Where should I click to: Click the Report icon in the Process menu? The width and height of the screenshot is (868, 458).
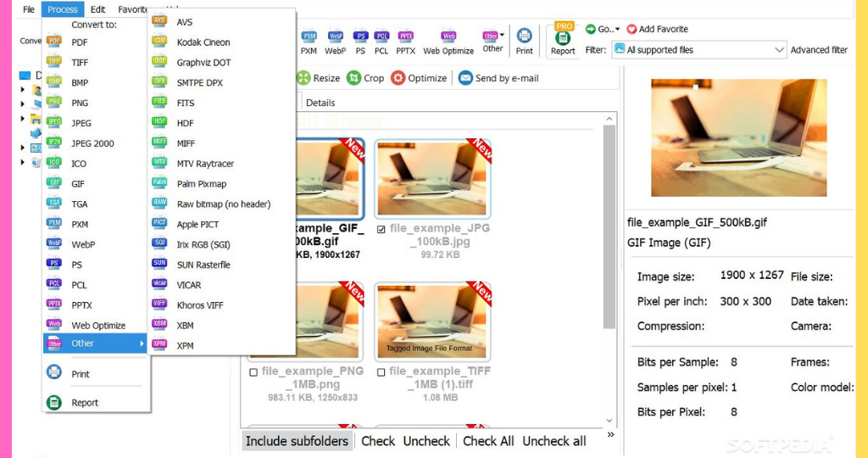click(x=54, y=403)
